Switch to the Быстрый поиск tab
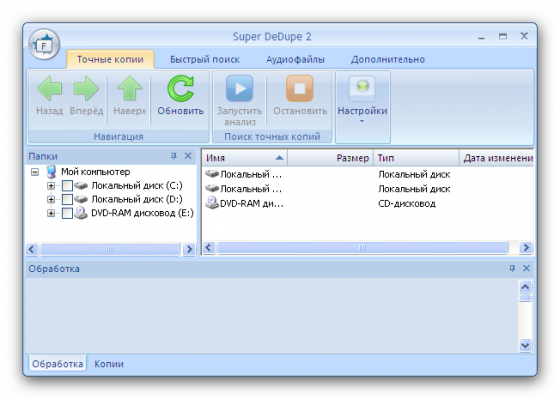This screenshot has width=560, height=399. [x=205, y=59]
